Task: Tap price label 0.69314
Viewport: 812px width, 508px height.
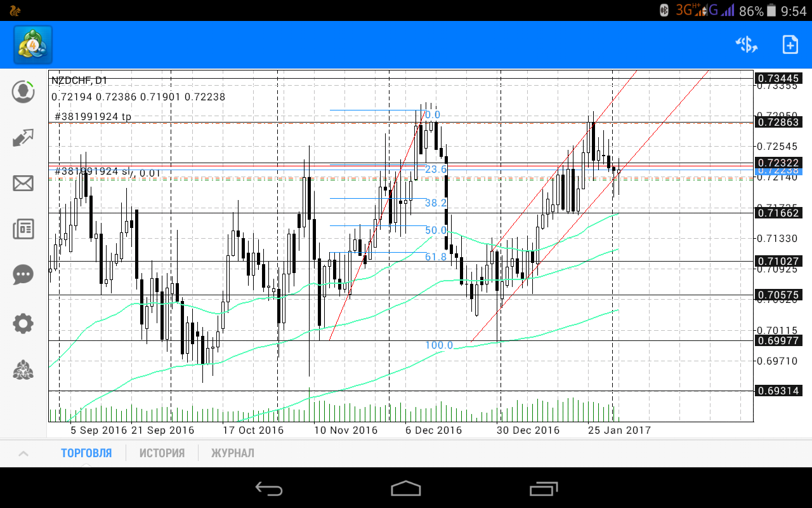Action: tap(778, 391)
